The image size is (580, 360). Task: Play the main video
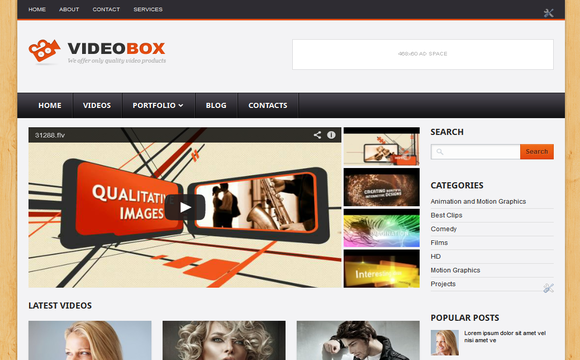(x=185, y=207)
